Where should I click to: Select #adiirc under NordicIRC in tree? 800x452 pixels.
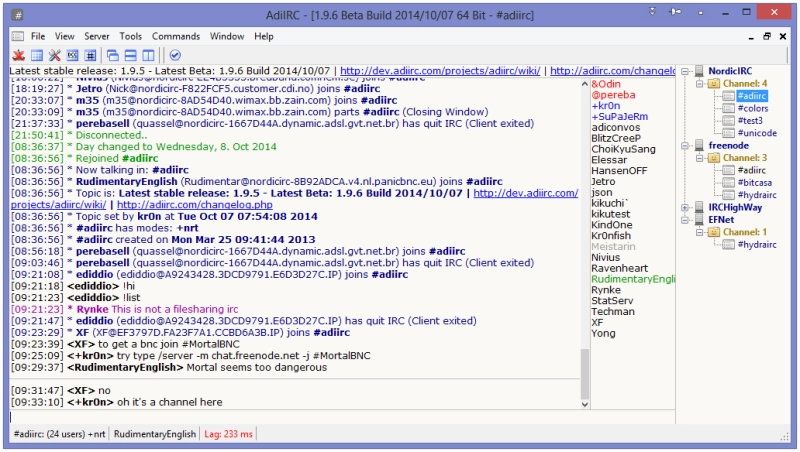point(752,95)
